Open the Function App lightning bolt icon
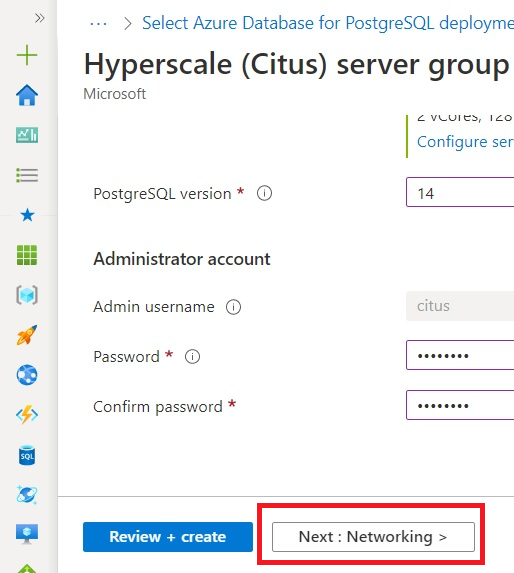The image size is (514, 573). [27, 415]
